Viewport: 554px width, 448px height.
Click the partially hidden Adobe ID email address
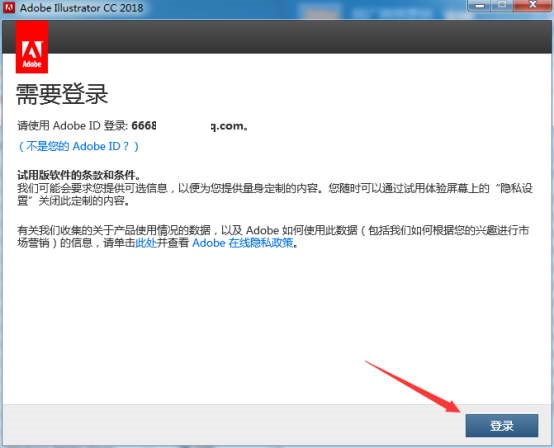point(189,125)
